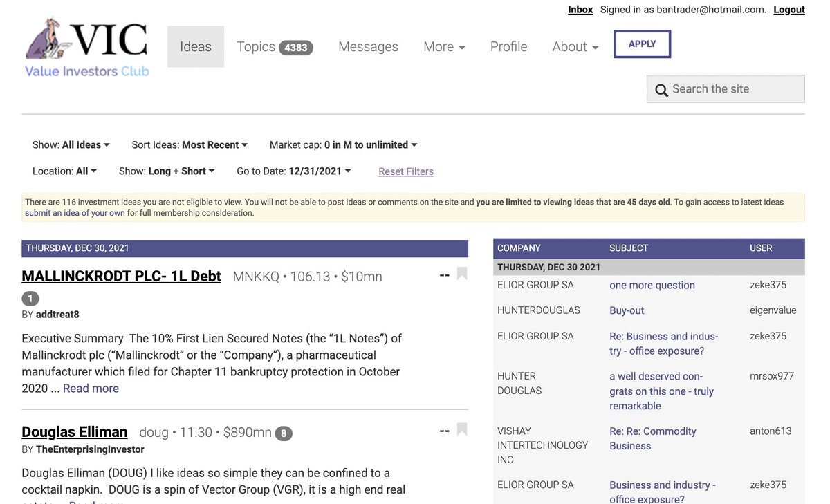Open the Go to Date dropdown
This screenshot has width=830, height=504.
[294, 171]
